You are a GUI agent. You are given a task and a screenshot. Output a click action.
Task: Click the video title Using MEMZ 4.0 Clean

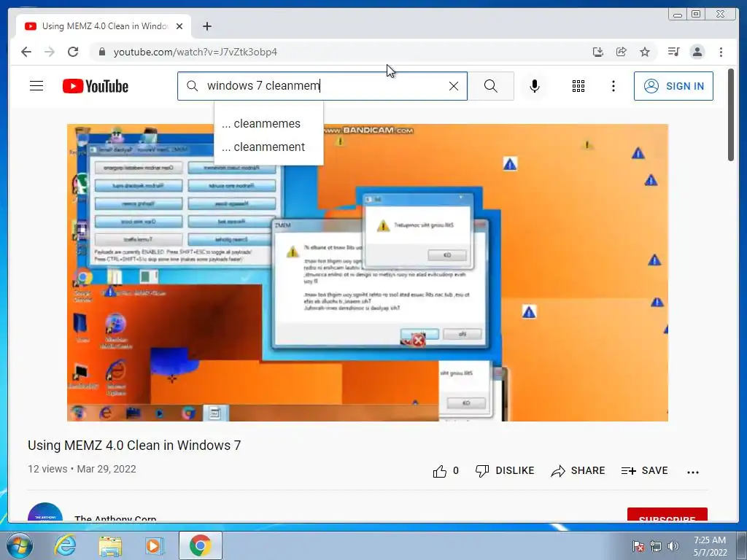point(134,446)
